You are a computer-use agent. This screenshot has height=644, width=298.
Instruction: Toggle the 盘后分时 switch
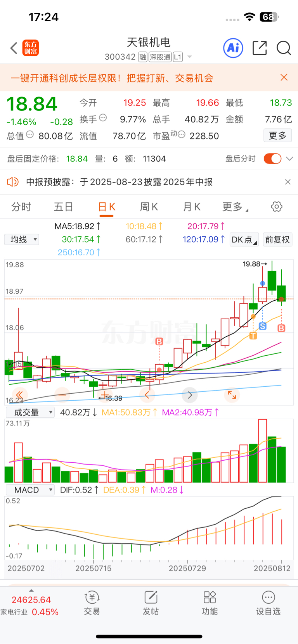click(x=272, y=158)
